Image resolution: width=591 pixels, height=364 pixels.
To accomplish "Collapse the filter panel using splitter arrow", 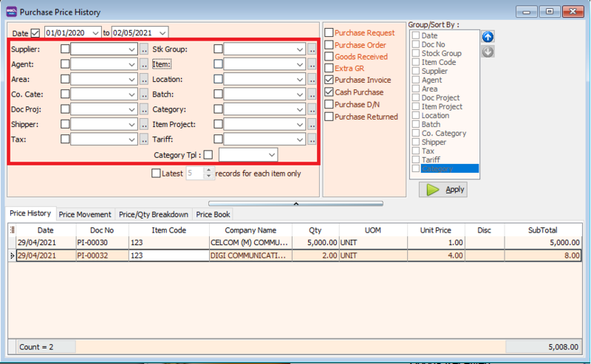I will (295, 202).
